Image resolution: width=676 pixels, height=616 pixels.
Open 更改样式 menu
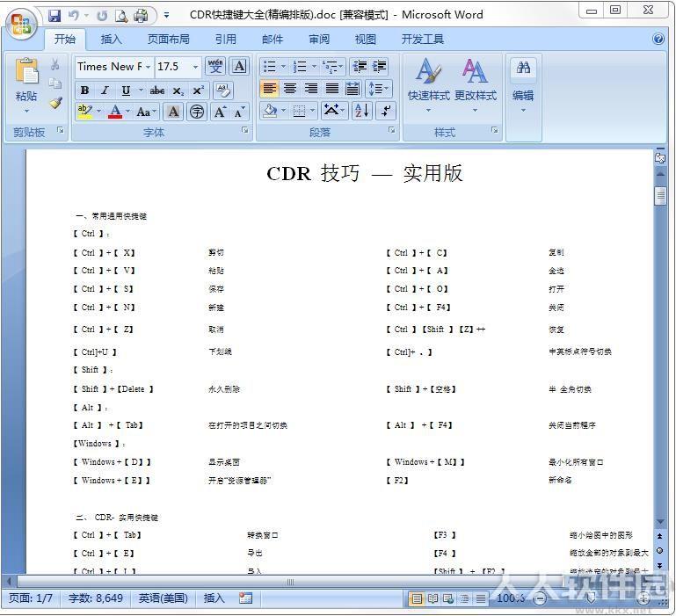click(475, 85)
